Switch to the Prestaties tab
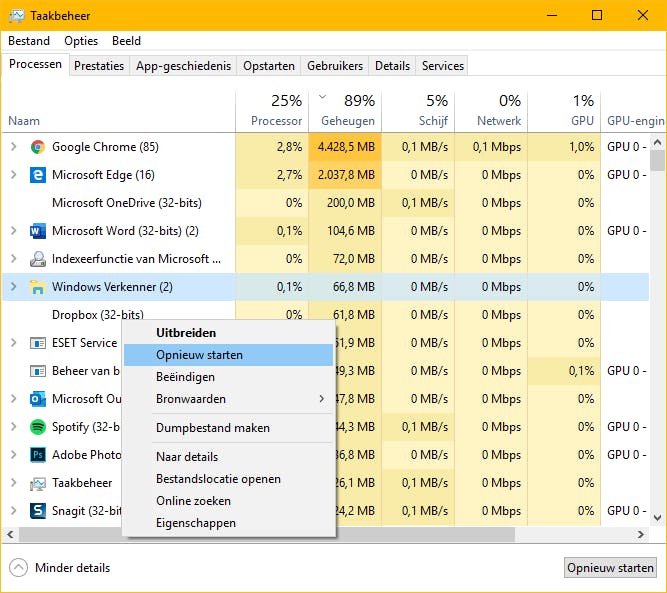Viewport: 667px width, 593px height. coord(99,66)
